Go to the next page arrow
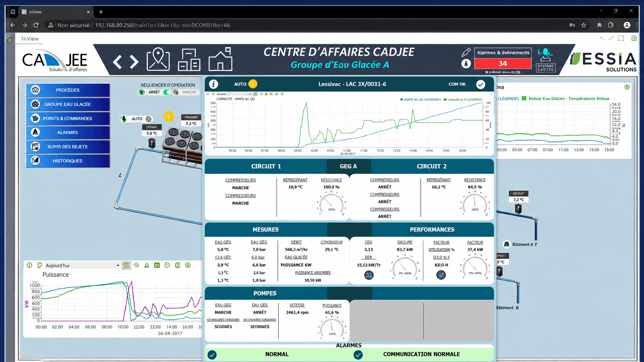 [134, 62]
